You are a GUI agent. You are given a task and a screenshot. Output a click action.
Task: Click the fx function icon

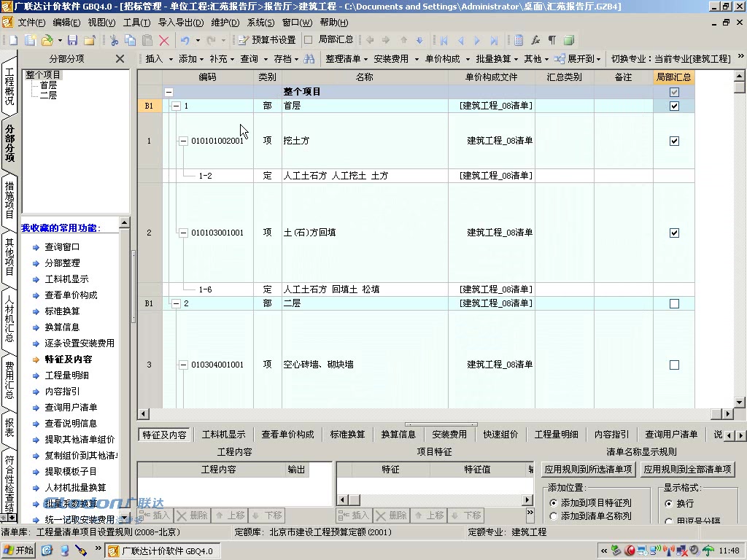(x=536, y=42)
